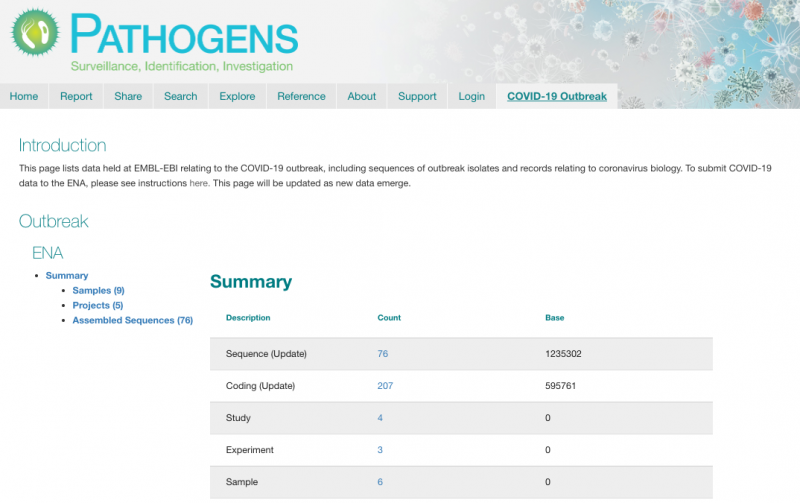Open the Home tab
800x503 pixels.
pyautogui.click(x=24, y=96)
